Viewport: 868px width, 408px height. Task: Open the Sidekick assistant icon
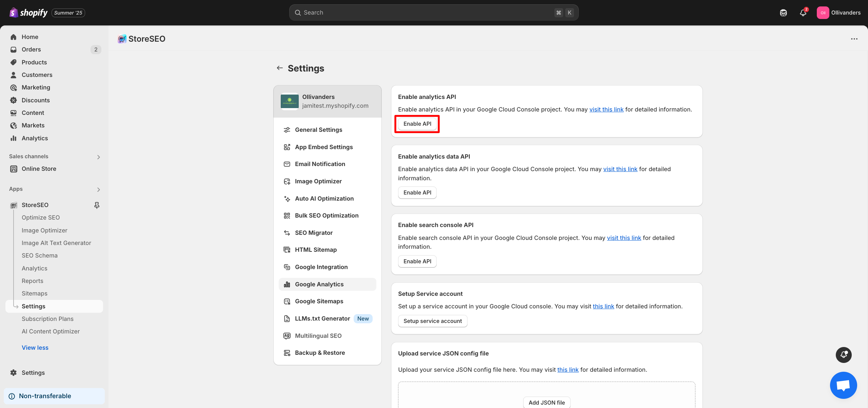783,13
